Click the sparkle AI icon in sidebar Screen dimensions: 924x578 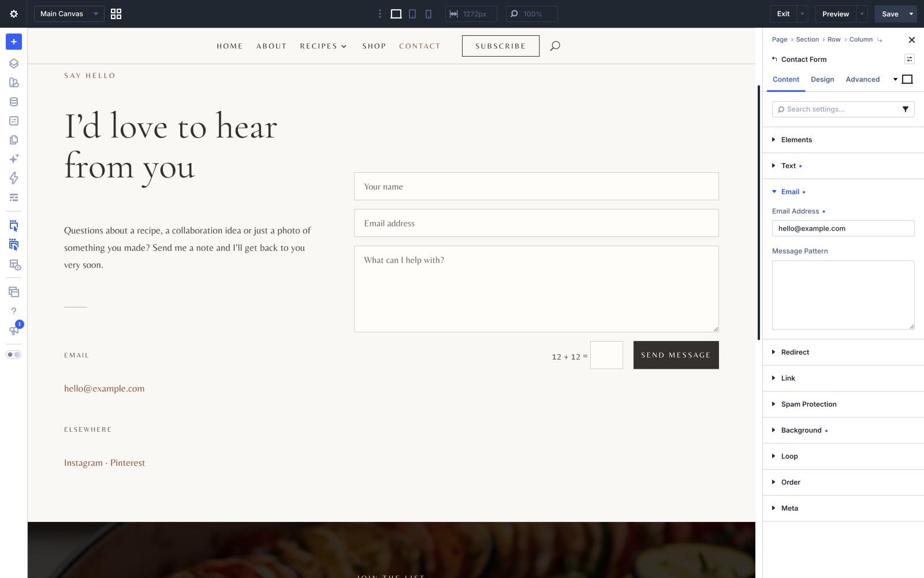(x=14, y=159)
